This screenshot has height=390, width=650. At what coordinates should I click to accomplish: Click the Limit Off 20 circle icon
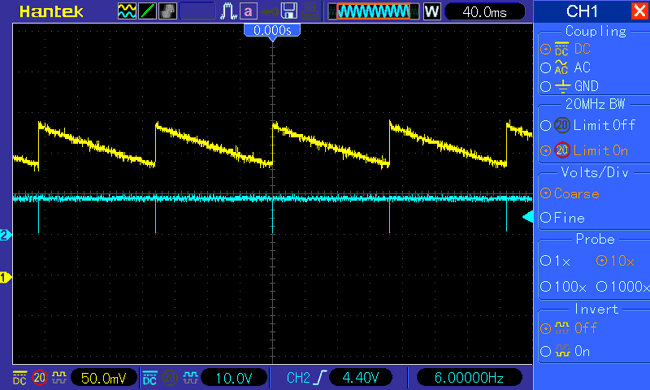coord(562,125)
